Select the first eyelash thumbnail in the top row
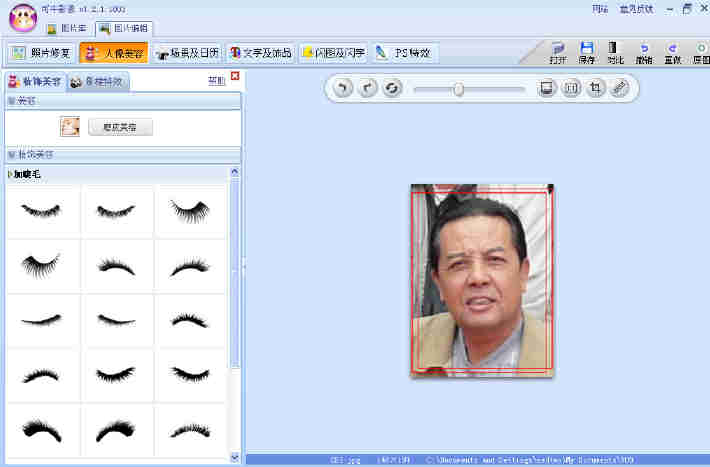The height and width of the screenshot is (467, 710). point(42,211)
